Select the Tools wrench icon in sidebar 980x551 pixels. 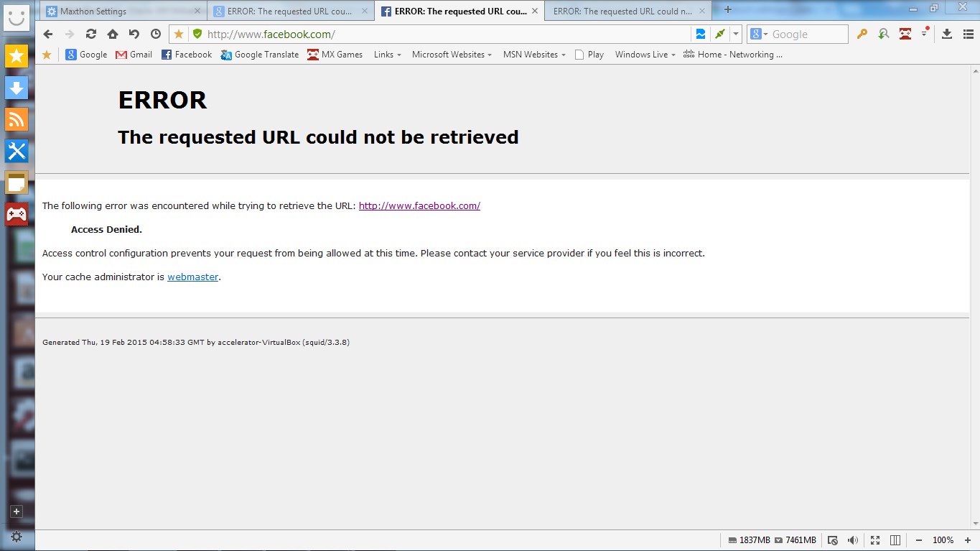(x=17, y=151)
